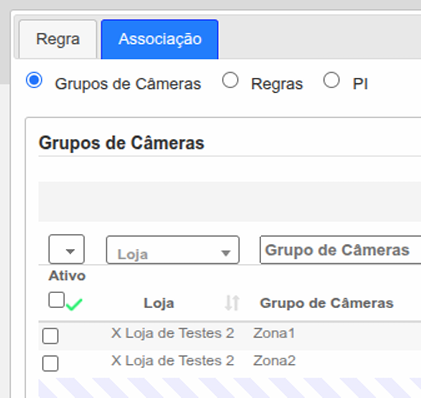The height and width of the screenshot is (398, 423).
Task: Click the green checkmark icon under Ativo
Action: pos(74,304)
